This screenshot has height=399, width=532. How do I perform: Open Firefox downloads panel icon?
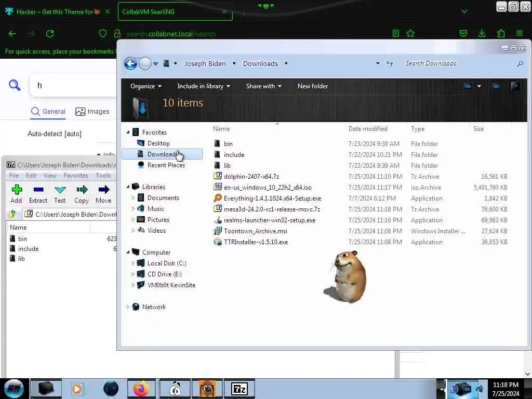coord(482,33)
